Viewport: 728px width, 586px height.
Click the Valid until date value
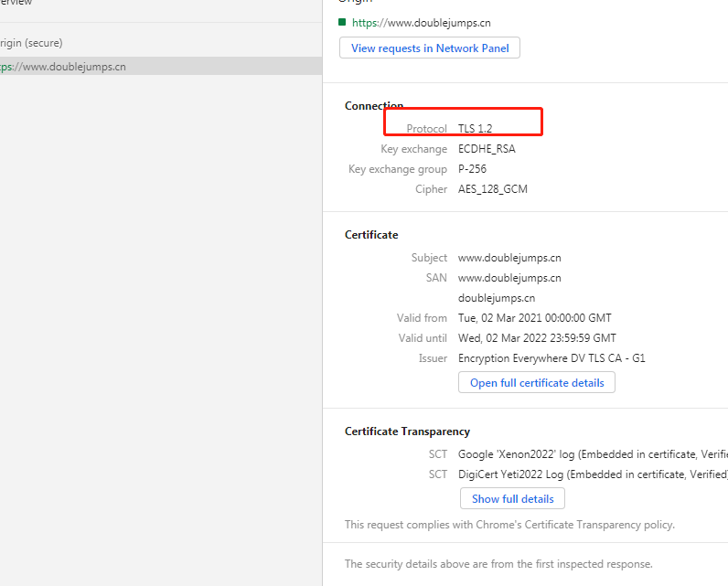coord(537,338)
